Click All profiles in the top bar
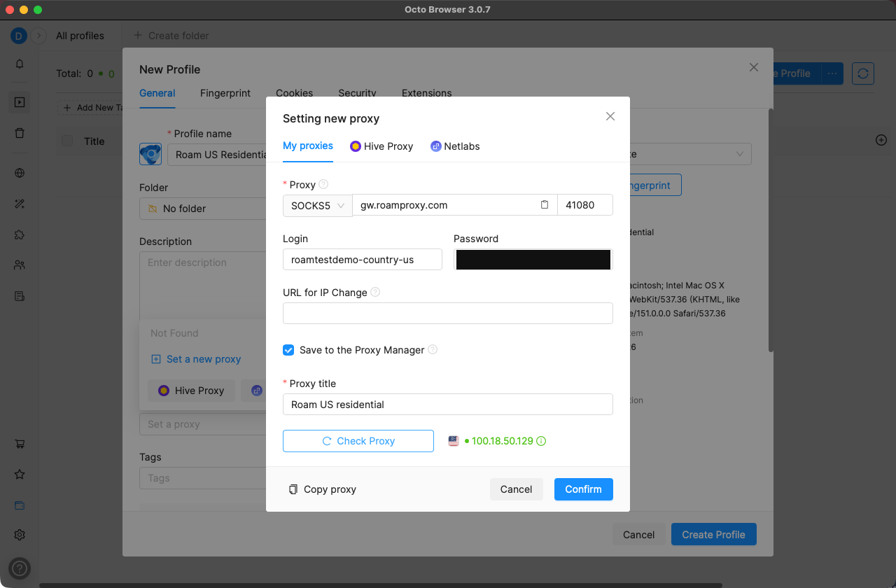Screen dimensions: 896x588 pos(80,36)
